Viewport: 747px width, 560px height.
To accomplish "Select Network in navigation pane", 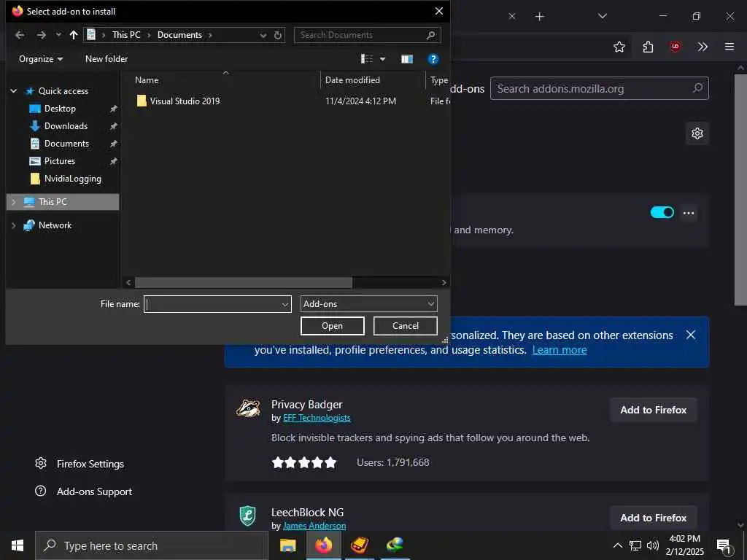I will click(55, 225).
